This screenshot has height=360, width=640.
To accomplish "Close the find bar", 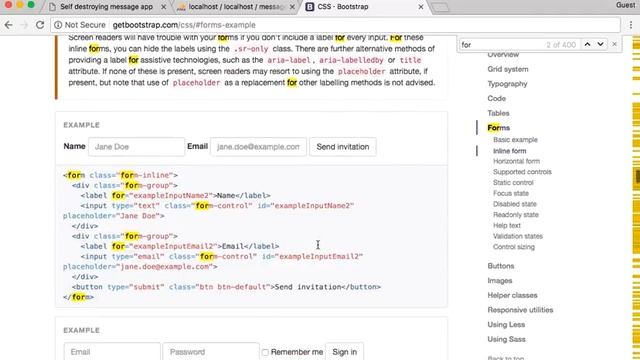I will pyautogui.click(x=614, y=44).
